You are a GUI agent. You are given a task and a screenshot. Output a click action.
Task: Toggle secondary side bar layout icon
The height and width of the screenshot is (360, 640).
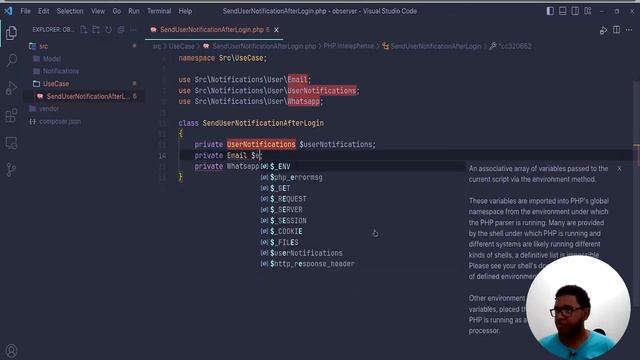(x=575, y=11)
